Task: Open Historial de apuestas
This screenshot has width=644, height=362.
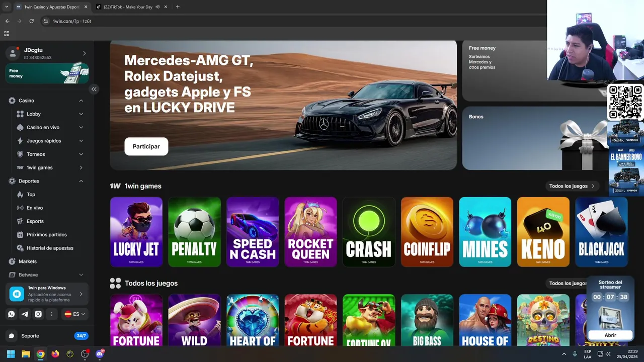Action: click(49, 248)
